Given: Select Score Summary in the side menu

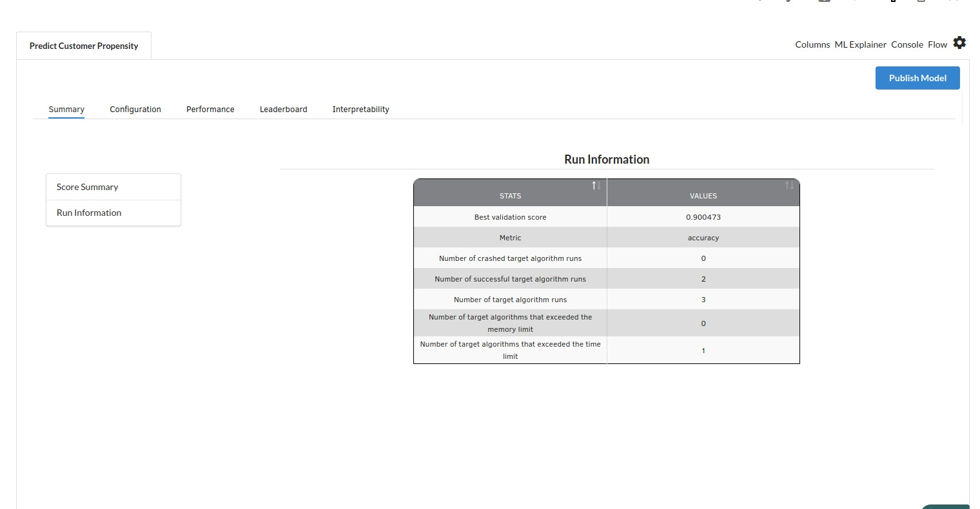Looking at the screenshot, I should pos(88,187).
